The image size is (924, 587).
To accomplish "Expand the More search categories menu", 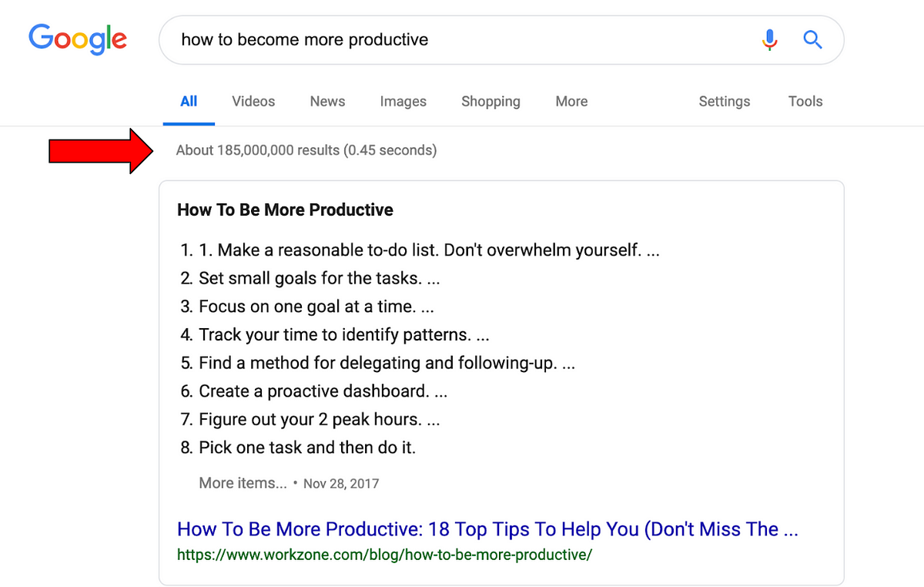I will (x=571, y=102).
